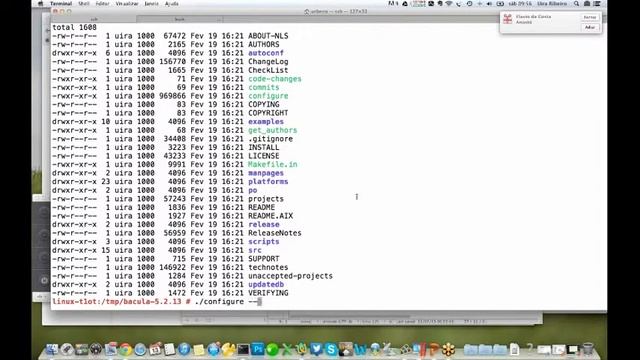
Task: Click the unaccepted-projects file name
Action: click(291, 276)
